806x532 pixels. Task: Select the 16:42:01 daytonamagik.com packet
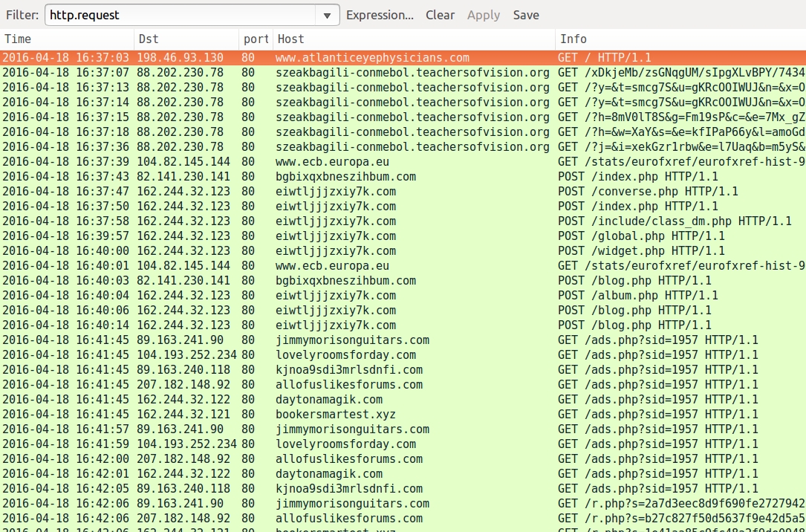click(329, 474)
